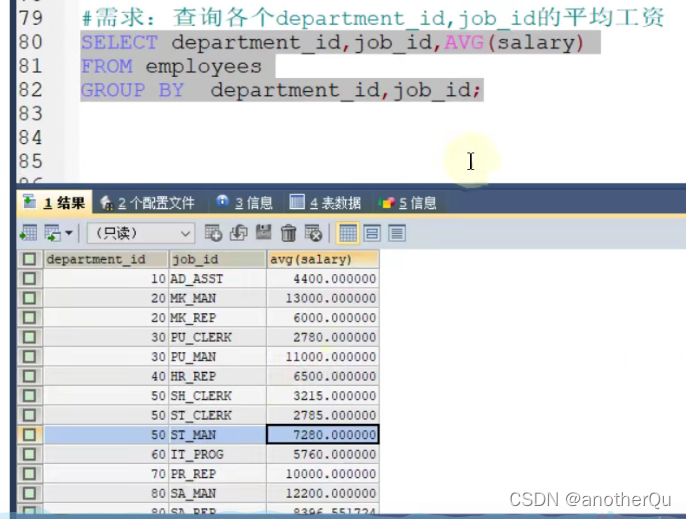Image resolution: width=686 pixels, height=519 pixels.
Task: Check the PU_MAN row checkbox
Action: (29, 357)
